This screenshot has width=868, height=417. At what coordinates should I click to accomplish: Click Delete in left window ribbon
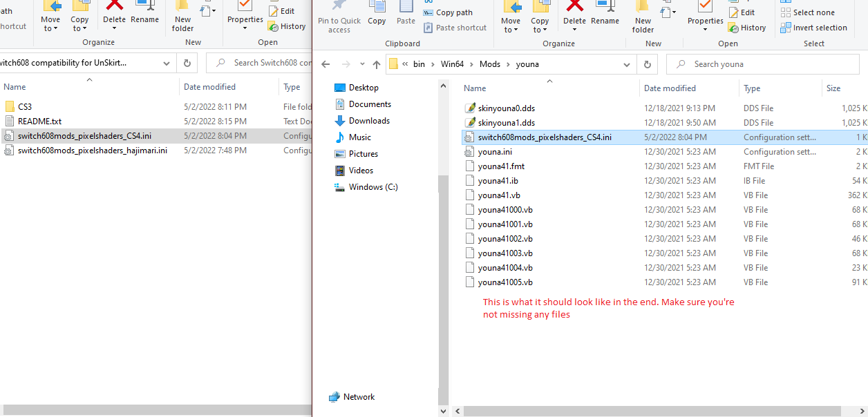pyautogui.click(x=114, y=15)
